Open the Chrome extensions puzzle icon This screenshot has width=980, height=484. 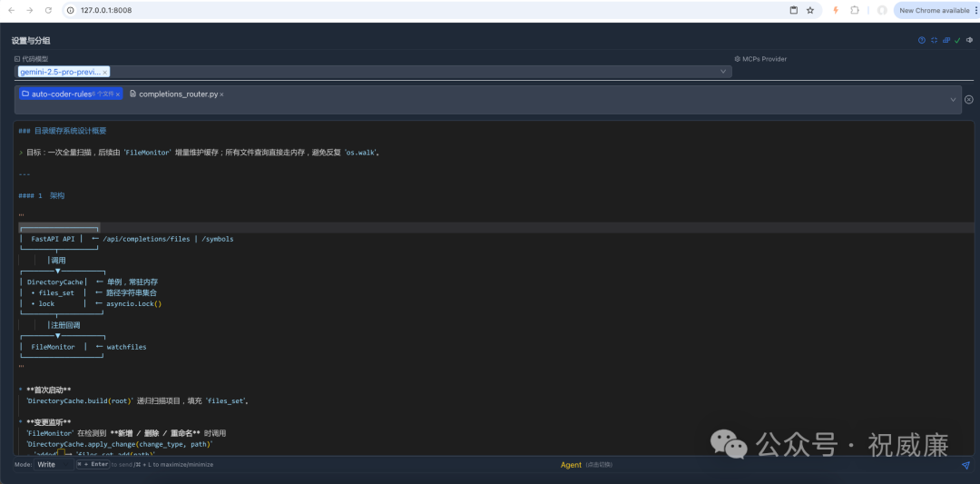click(x=855, y=10)
